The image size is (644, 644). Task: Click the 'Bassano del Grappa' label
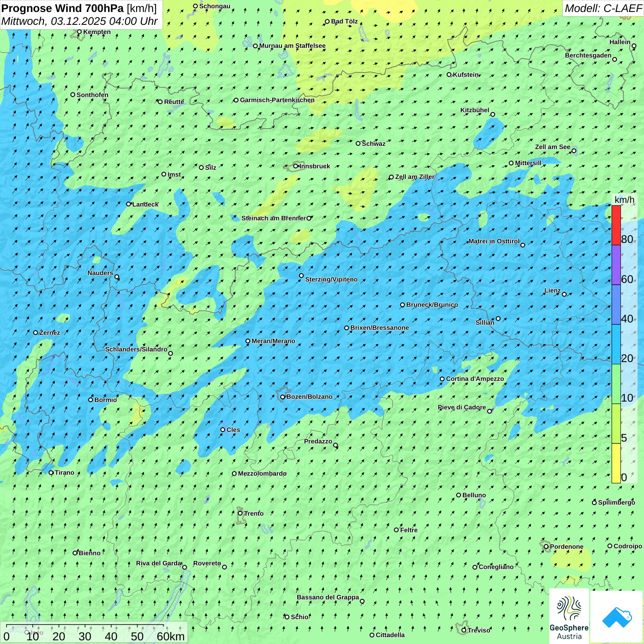(x=328, y=597)
